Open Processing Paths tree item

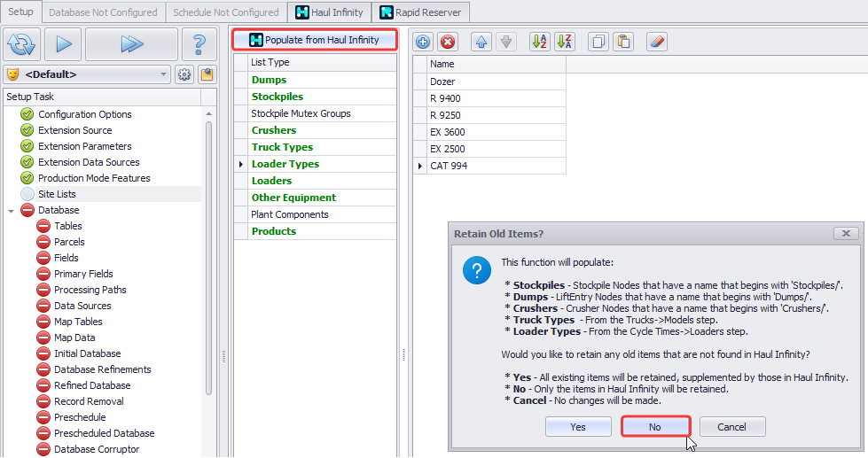pyautogui.click(x=90, y=290)
